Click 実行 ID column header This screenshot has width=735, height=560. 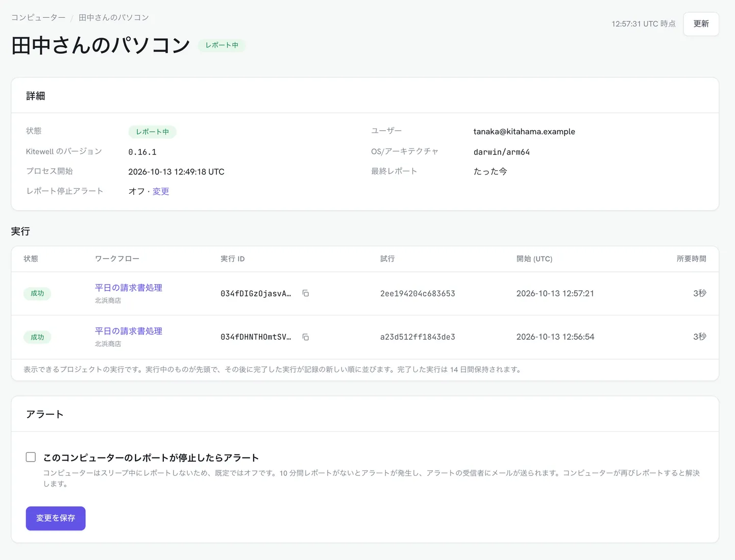pyautogui.click(x=233, y=259)
